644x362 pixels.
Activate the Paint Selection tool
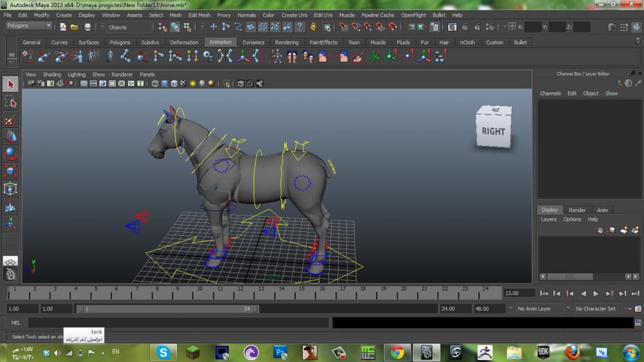[x=10, y=120]
